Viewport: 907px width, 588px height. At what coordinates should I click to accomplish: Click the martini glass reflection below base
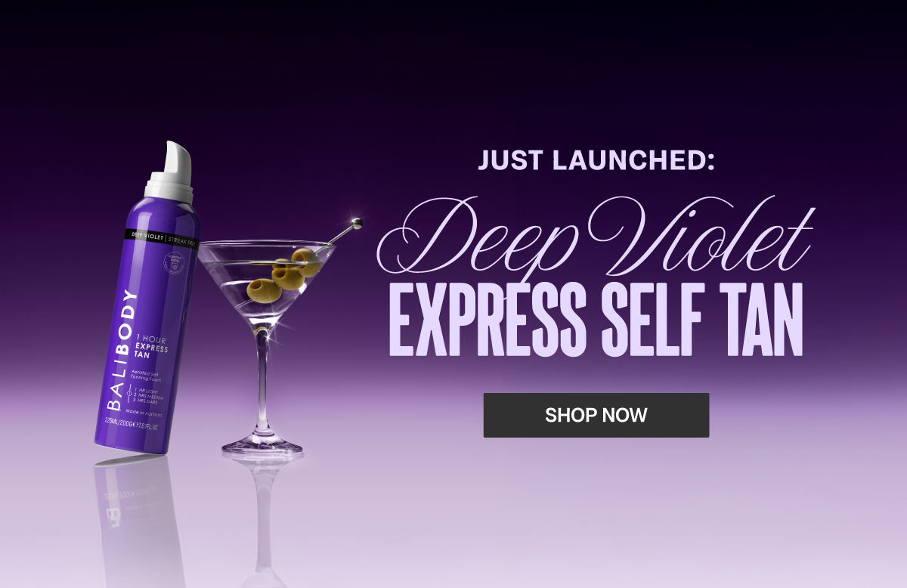click(x=262, y=514)
